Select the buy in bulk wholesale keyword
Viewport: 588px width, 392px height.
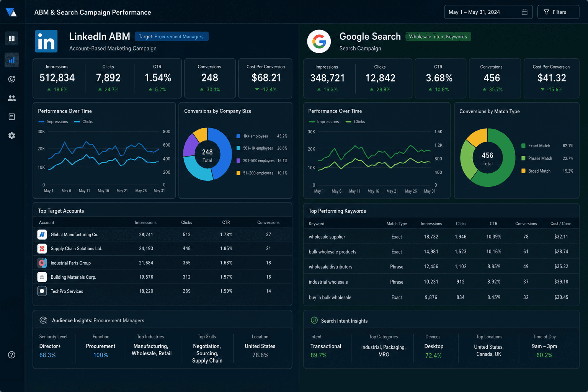pyautogui.click(x=330, y=297)
